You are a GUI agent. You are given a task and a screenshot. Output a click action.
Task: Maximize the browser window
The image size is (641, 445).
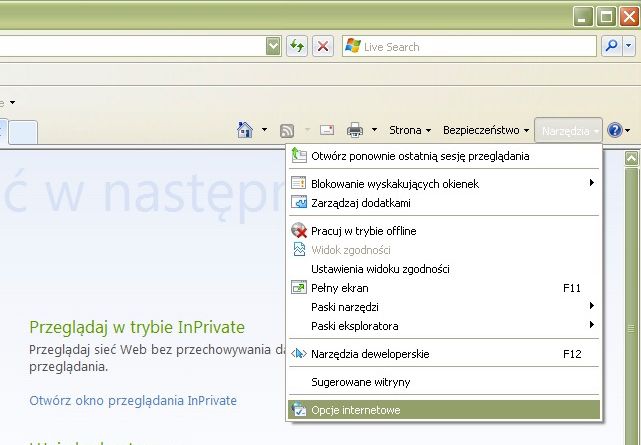606,17
